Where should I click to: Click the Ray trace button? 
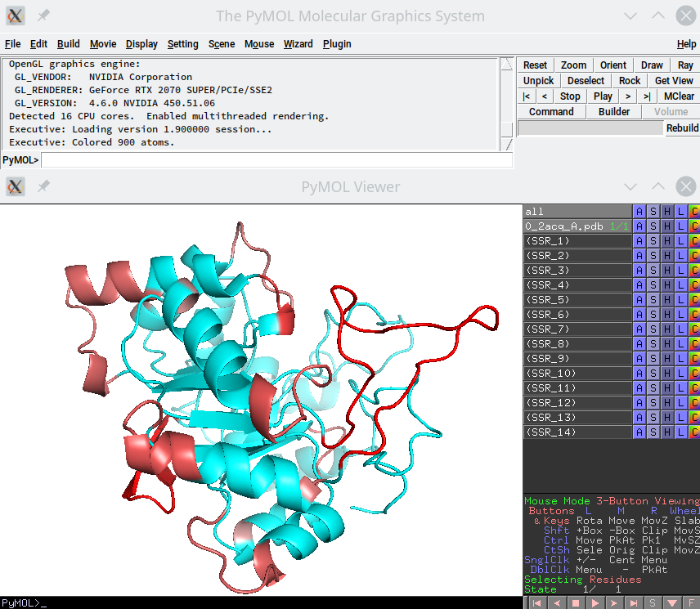click(x=685, y=65)
